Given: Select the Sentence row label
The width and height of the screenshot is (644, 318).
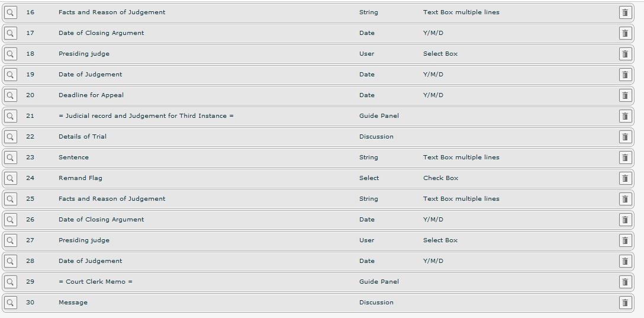Looking at the screenshot, I should [73, 158].
